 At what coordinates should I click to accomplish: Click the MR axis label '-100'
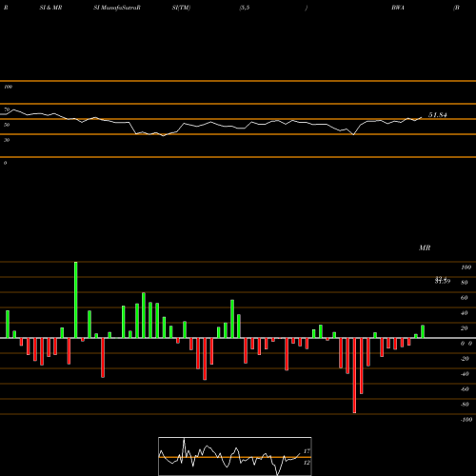pyautogui.click(x=466, y=420)
